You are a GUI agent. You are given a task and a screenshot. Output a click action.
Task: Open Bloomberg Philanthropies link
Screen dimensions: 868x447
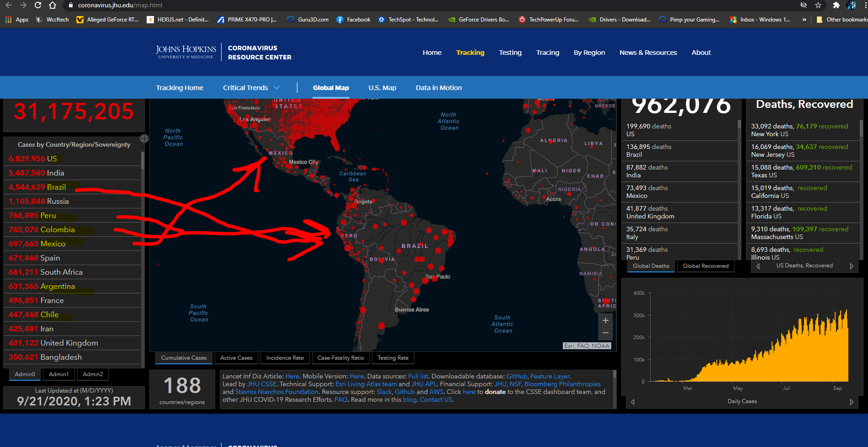(x=562, y=384)
